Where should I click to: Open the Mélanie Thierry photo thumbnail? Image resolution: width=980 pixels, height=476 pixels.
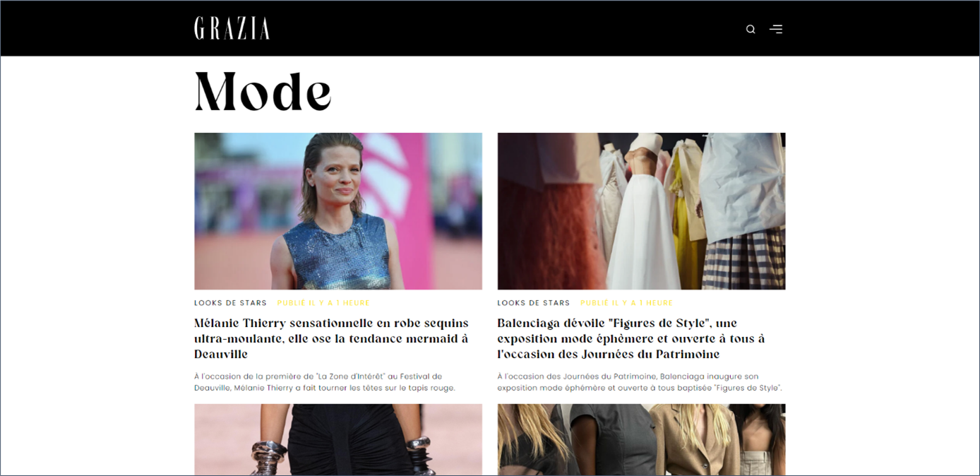click(x=338, y=211)
